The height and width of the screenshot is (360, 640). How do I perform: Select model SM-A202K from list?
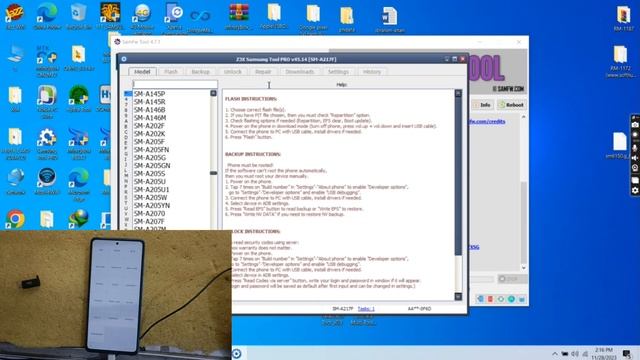[149, 133]
